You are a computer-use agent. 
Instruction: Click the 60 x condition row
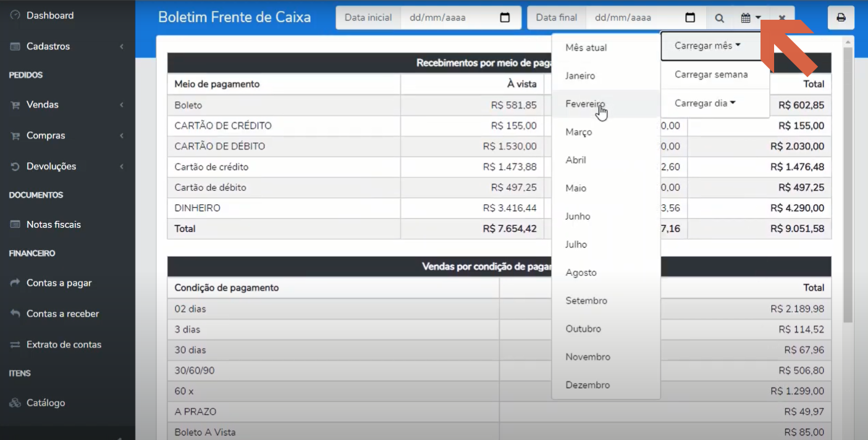pos(499,391)
